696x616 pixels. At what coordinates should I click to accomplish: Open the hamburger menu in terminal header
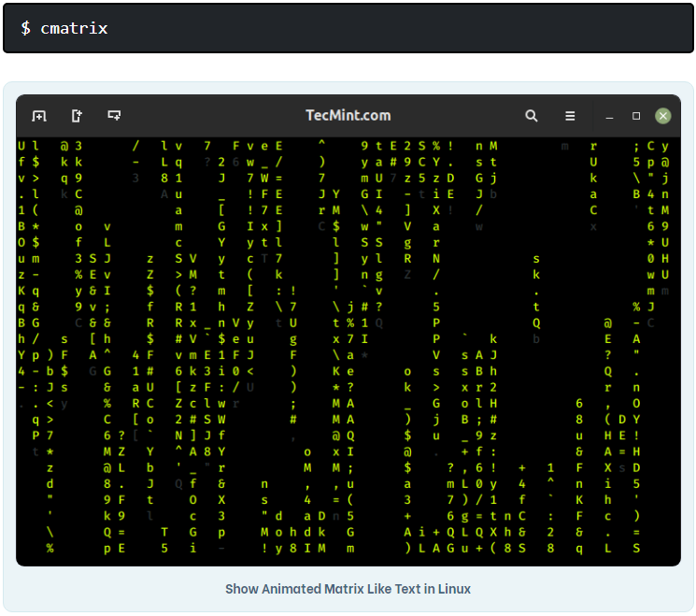pos(570,116)
